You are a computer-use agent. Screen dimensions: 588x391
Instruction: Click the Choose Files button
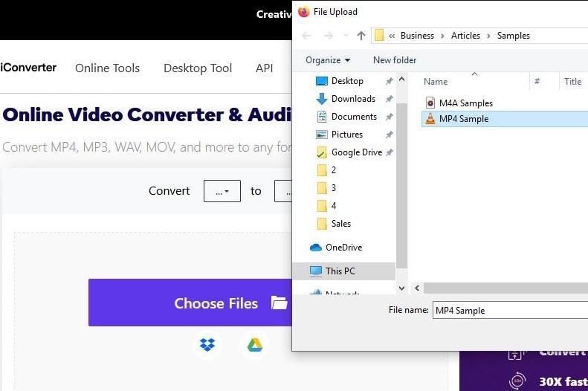click(x=190, y=303)
